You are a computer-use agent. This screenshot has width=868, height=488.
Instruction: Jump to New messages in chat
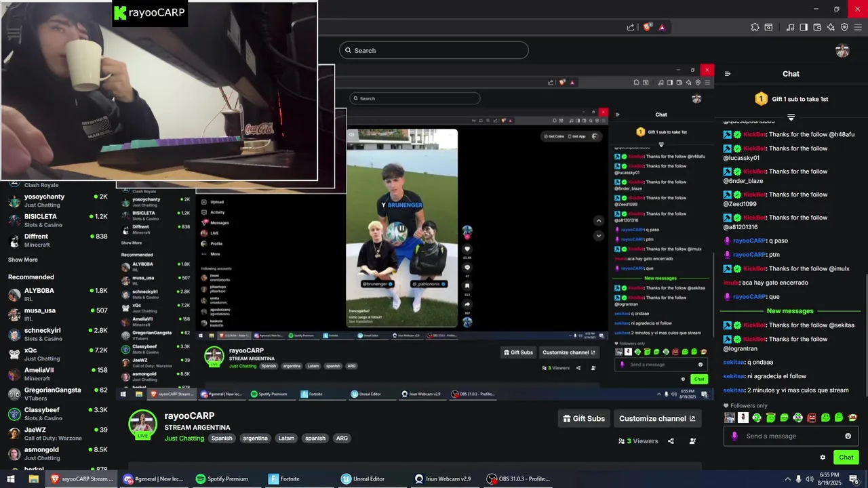[x=790, y=311]
